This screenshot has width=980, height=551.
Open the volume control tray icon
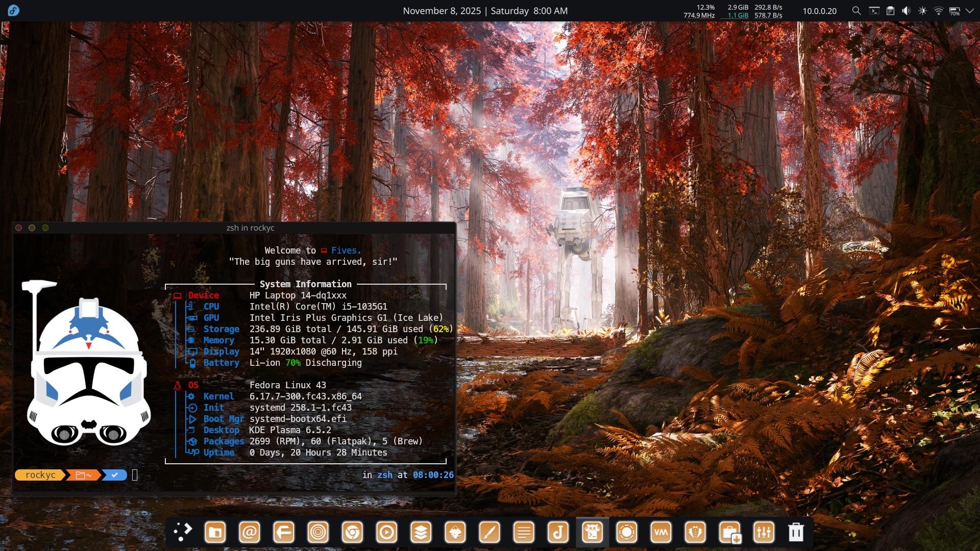(x=906, y=11)
